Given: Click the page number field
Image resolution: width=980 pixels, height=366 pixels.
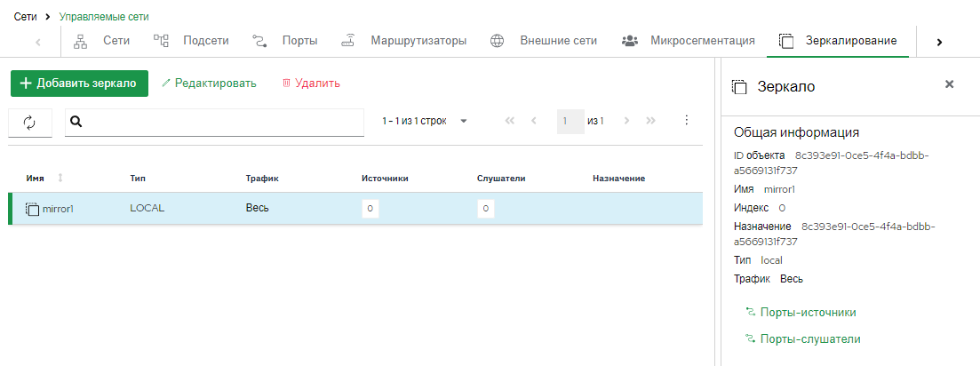Looking at the screenshot, I should (570, 121).
